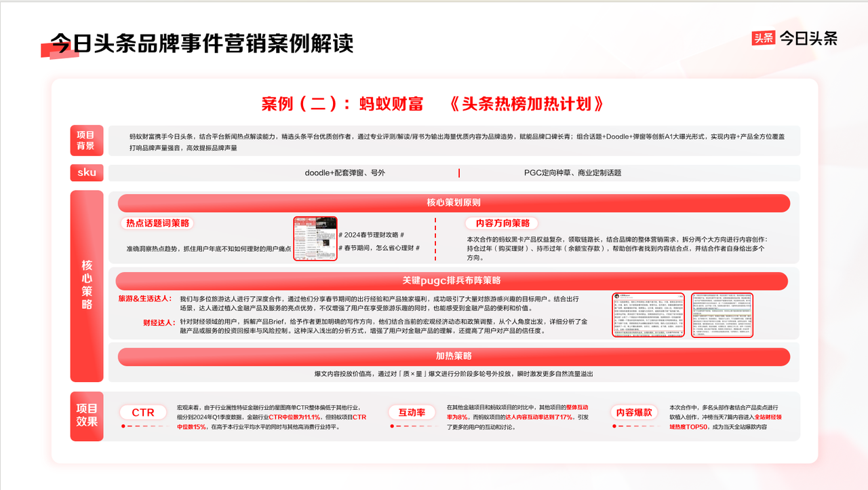
Task: Click the red sku label
Action: (86, 172)
